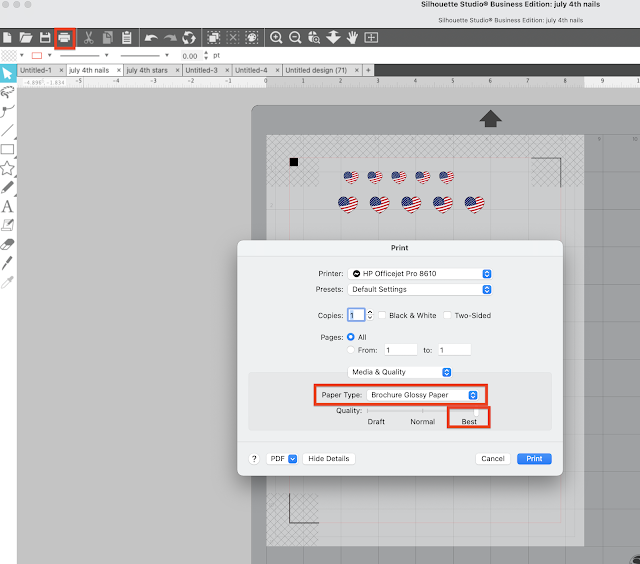The image size is (640, 564).
Task: Click the to page number field
Action: [455, 350]
